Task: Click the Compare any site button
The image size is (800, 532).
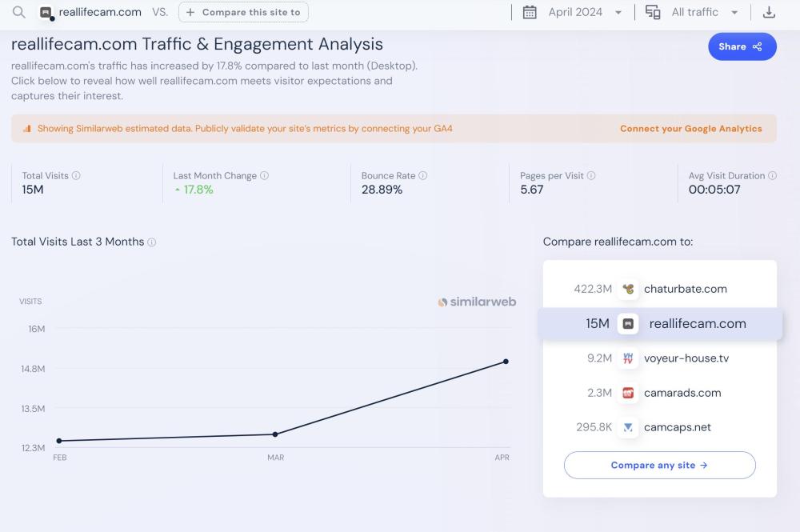Action: tap(659, 465)
